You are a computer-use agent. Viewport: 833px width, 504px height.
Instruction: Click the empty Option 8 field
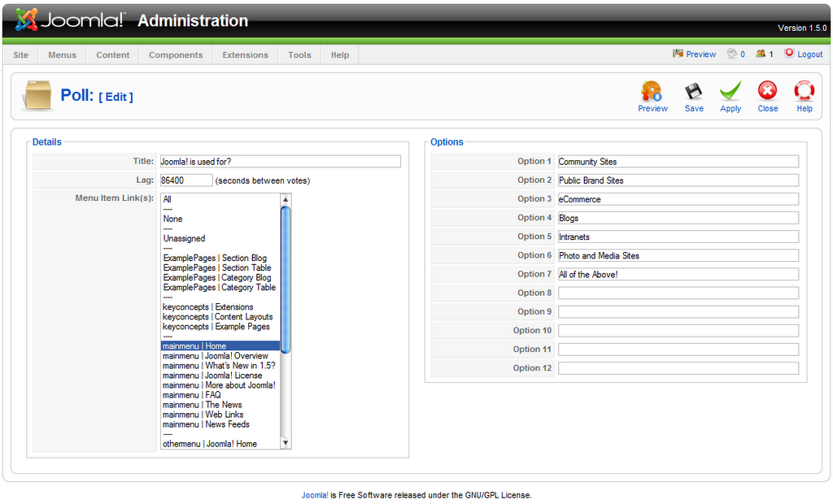tap(678, 293)
